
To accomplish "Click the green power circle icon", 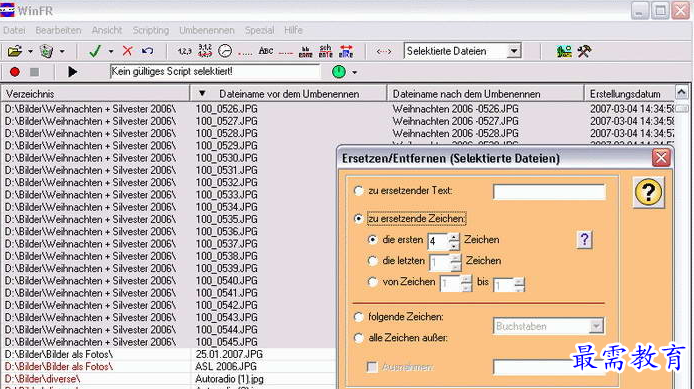I will [x=339, y=72].
